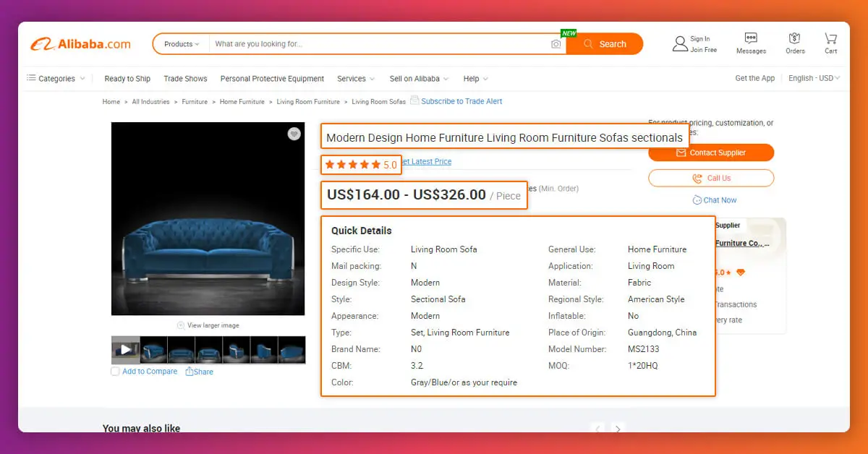Click Get the App link

pyautogui.click(x=754, y=78)
